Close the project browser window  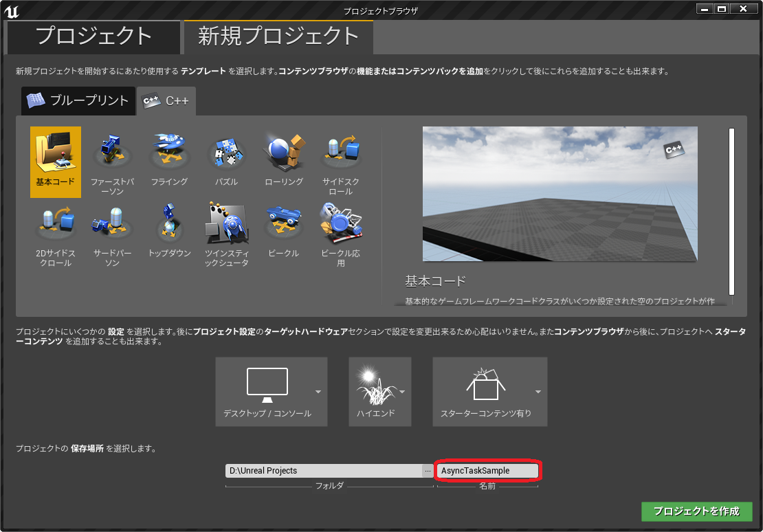pos(743,9)
